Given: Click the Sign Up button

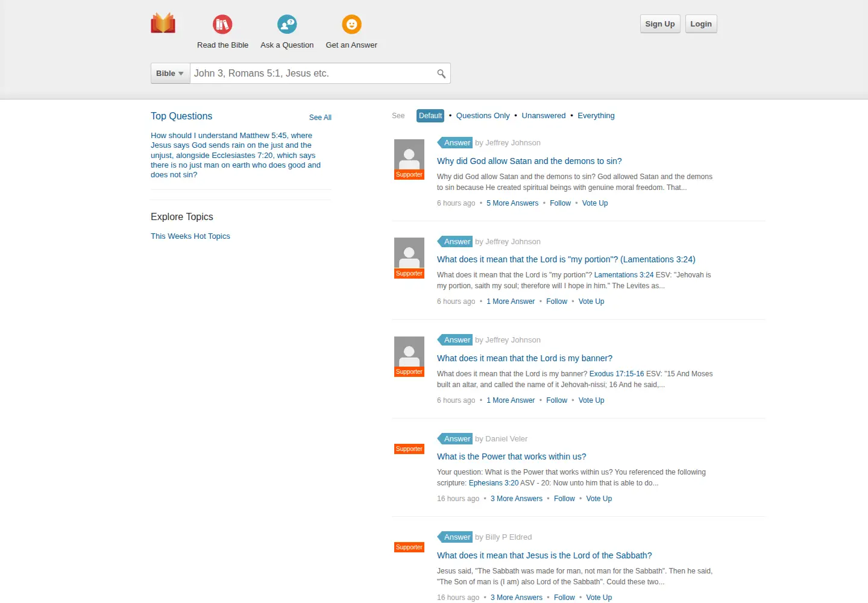Looking at the screenshot, I should (x=660, y=24).
